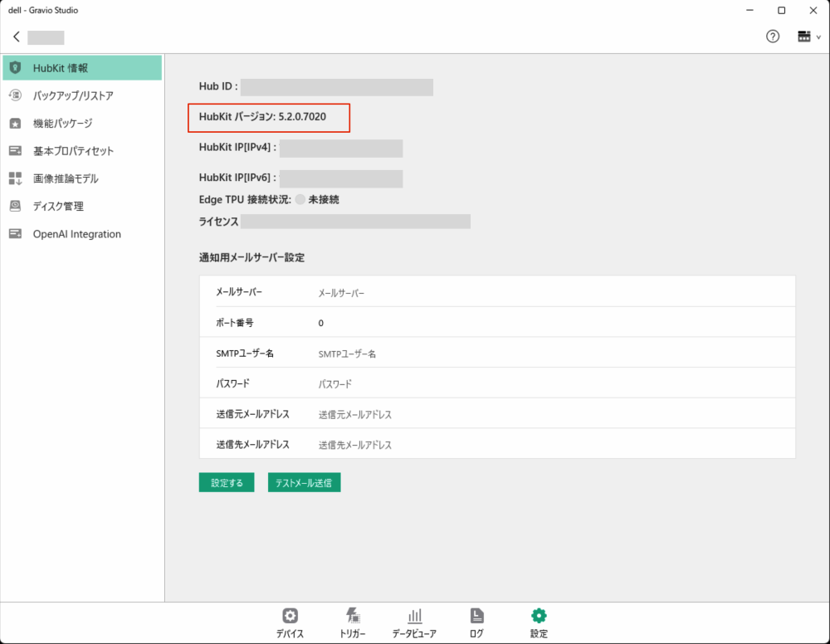830x644 pixels.
Task: Click the 画像推論モデル sidebar icon
Action: (15, 178)
